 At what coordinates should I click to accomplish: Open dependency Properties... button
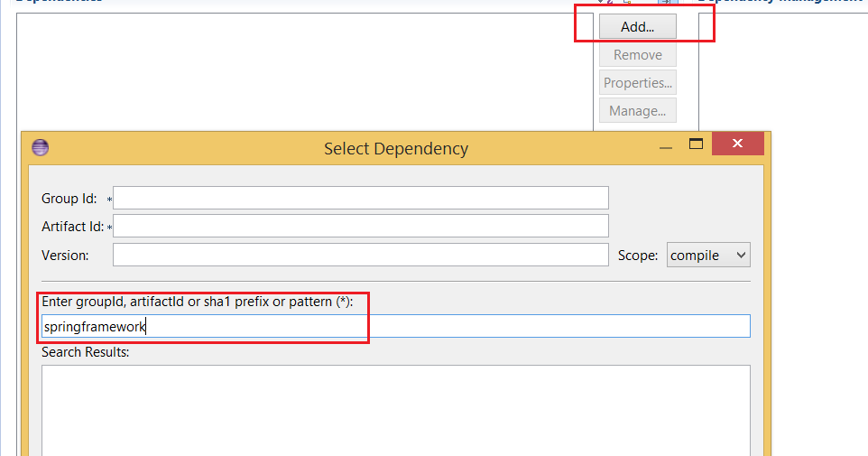[637, 83]
